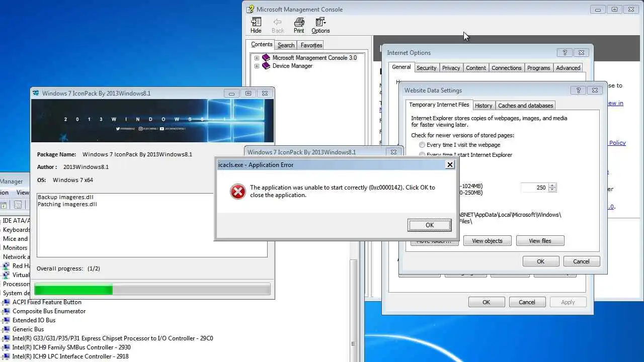Increase disk space value with up arrow
Screen dimensions: 644x362
[x=552, y=185]
